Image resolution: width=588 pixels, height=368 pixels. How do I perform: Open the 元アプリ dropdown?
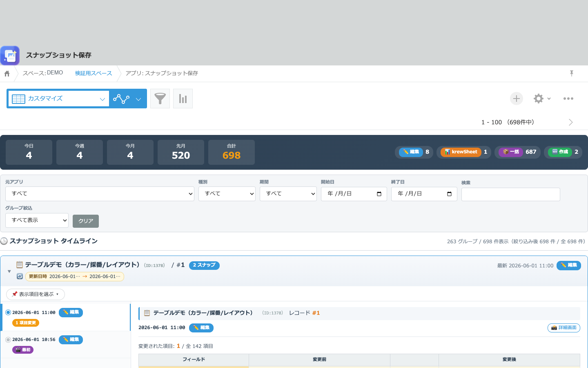[x=100, y=194]
